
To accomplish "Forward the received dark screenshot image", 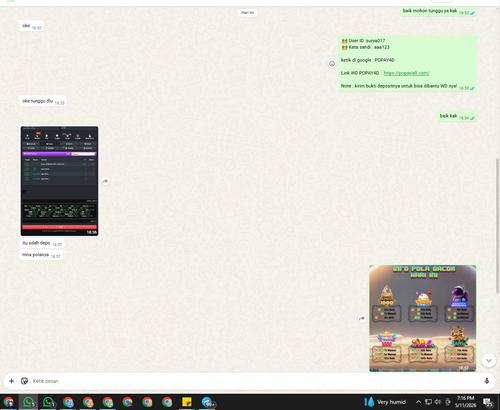I will [105, 181].
